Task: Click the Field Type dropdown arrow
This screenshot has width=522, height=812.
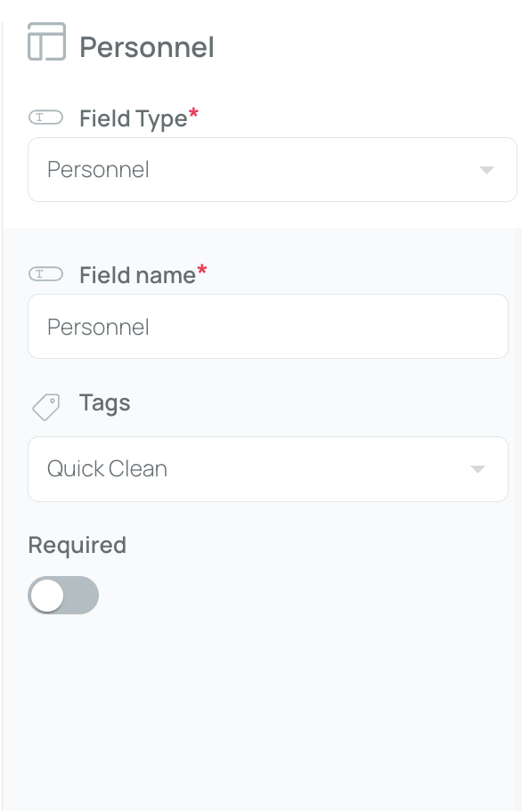Action: coord(486,170)
